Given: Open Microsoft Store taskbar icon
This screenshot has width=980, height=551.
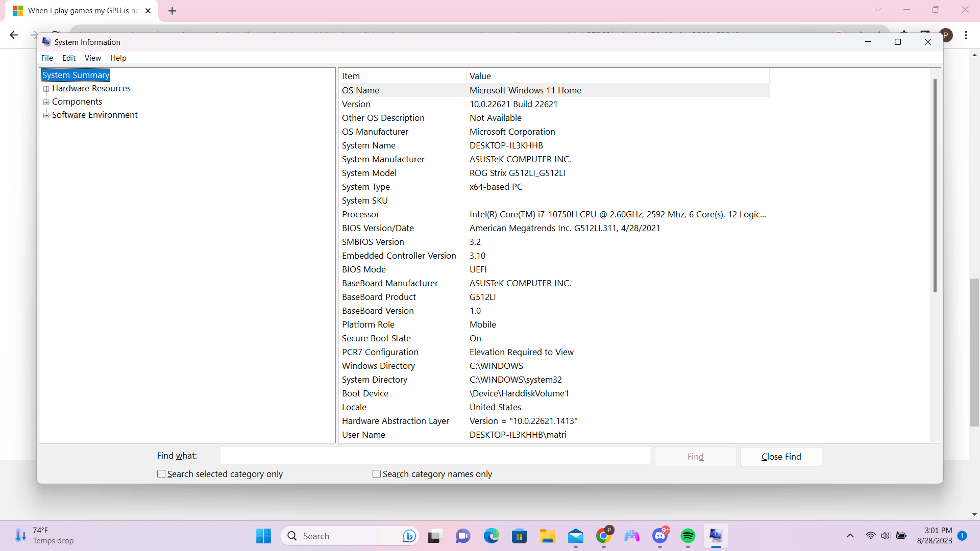Looking at the screenshot, I should (519, 536).
